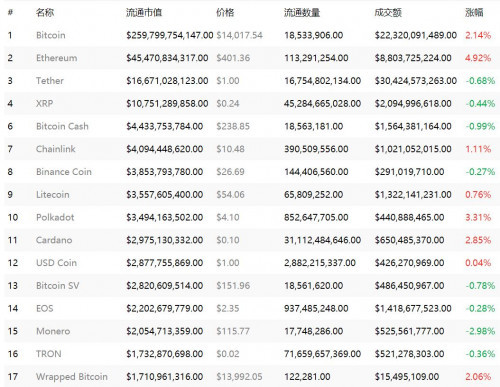Open the Polkadot coin link
The image size is (500, 387).
55,217
